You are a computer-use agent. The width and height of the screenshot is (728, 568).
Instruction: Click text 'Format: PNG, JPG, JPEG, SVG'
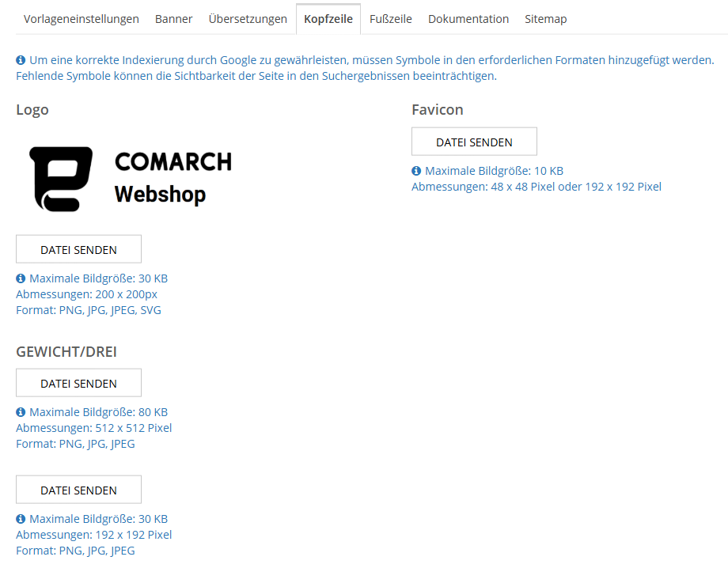click(x=89, y=310)
